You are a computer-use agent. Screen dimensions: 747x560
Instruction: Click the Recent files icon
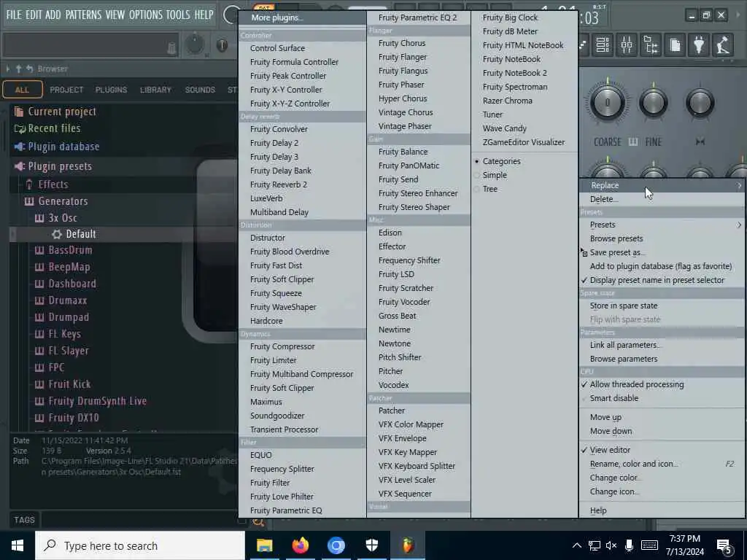(x=20, y=128)
